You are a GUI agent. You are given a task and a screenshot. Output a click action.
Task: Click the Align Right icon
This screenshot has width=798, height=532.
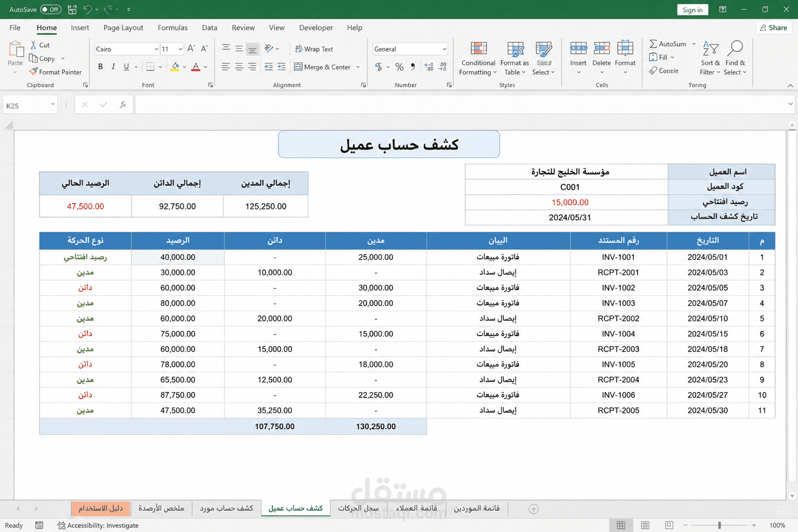252,66
